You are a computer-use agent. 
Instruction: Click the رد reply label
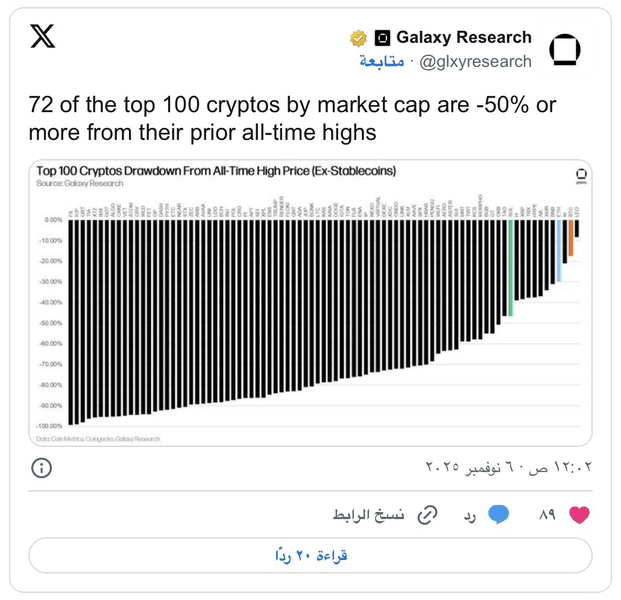[468, 515]
